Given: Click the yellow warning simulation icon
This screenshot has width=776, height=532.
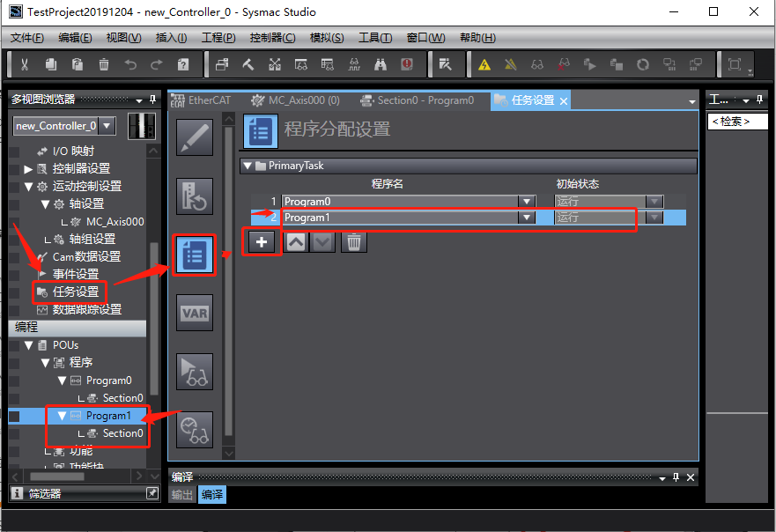Looking at the screenshot, I should pyautogui.click(x=484, y=63).
